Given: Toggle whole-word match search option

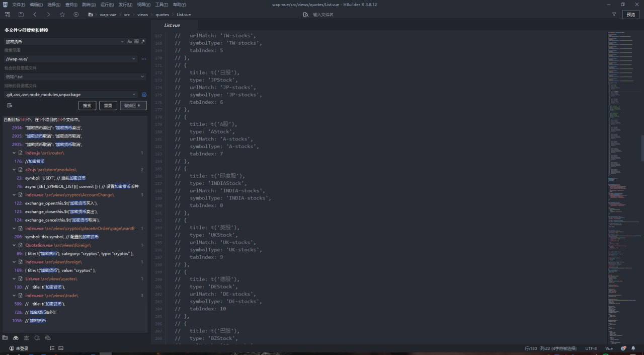Looking at the screenshot, I should 136,41.
